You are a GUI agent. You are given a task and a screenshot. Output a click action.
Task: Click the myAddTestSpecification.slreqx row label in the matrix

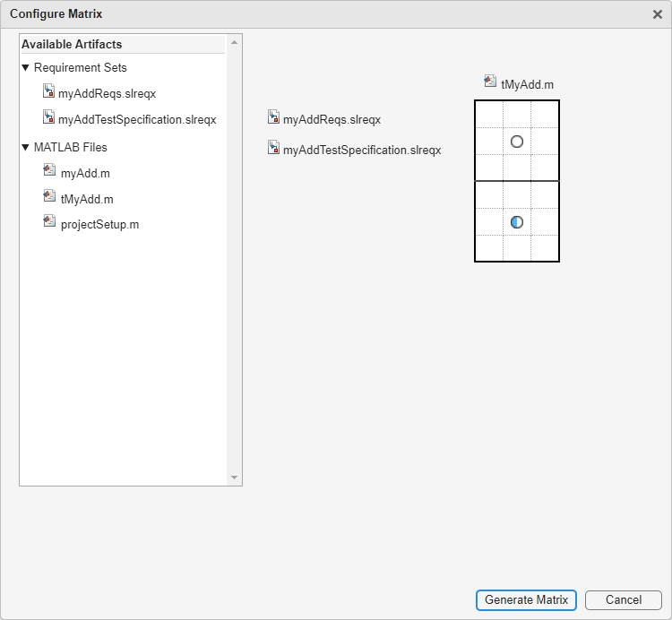pos(362,150)
